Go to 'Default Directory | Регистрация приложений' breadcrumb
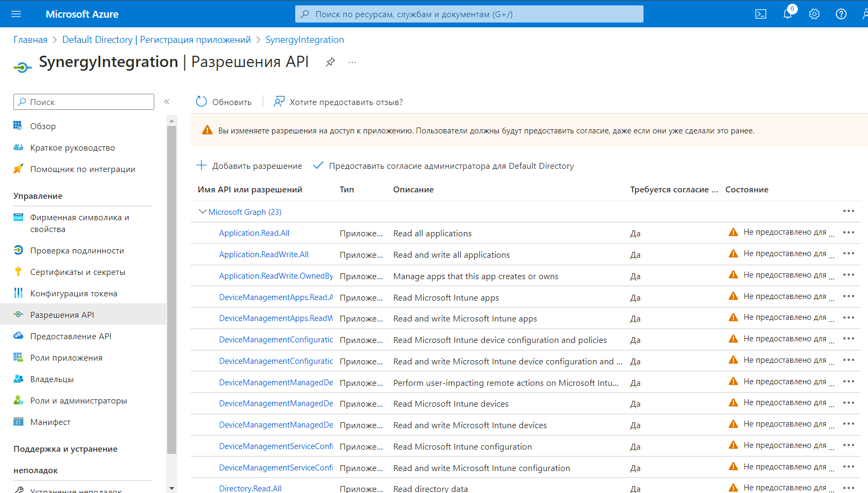 (156, 40)
